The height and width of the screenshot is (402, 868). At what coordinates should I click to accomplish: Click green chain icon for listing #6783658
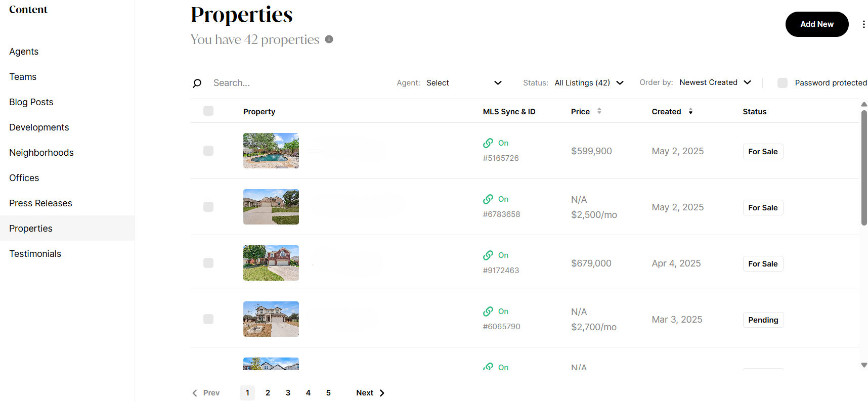coord(488,199)
